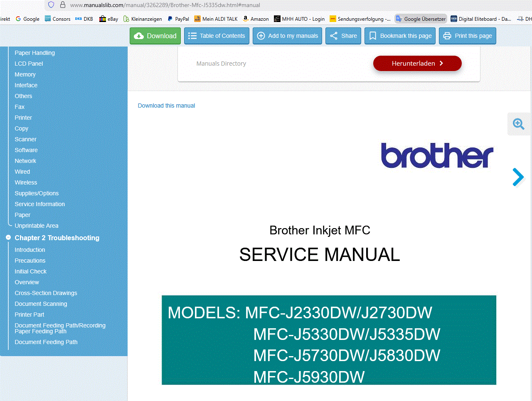The width and height of the screenshot is (532, 401).
Task: Add this manual to my manuals
Action: pos(287,36)
